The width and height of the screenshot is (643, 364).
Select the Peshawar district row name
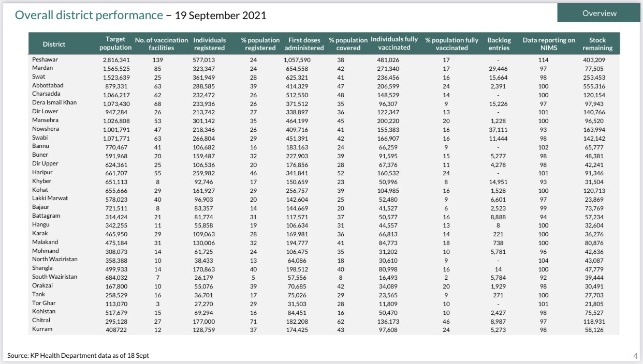45,59
